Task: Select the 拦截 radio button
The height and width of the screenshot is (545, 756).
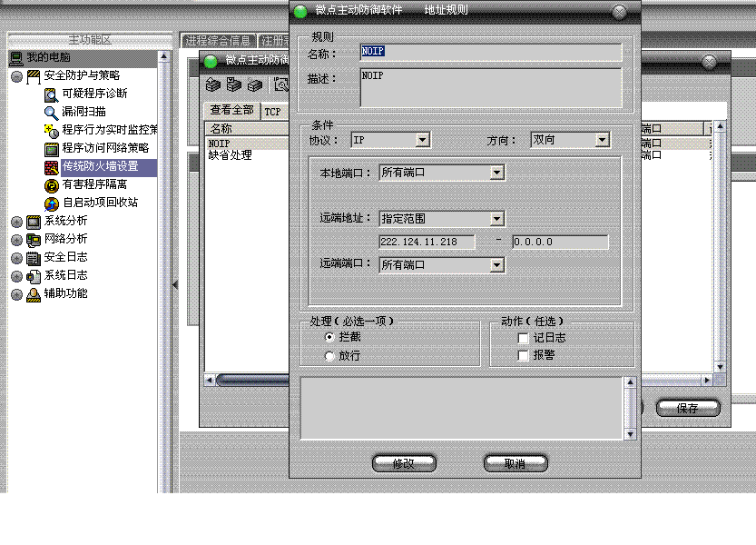Action: coord(329,337)
